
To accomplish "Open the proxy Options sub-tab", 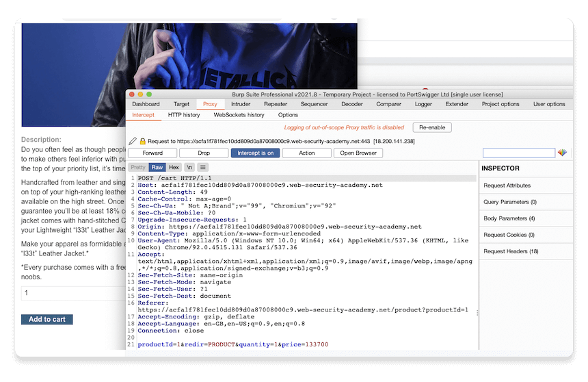I will click(x=288, y=115).
